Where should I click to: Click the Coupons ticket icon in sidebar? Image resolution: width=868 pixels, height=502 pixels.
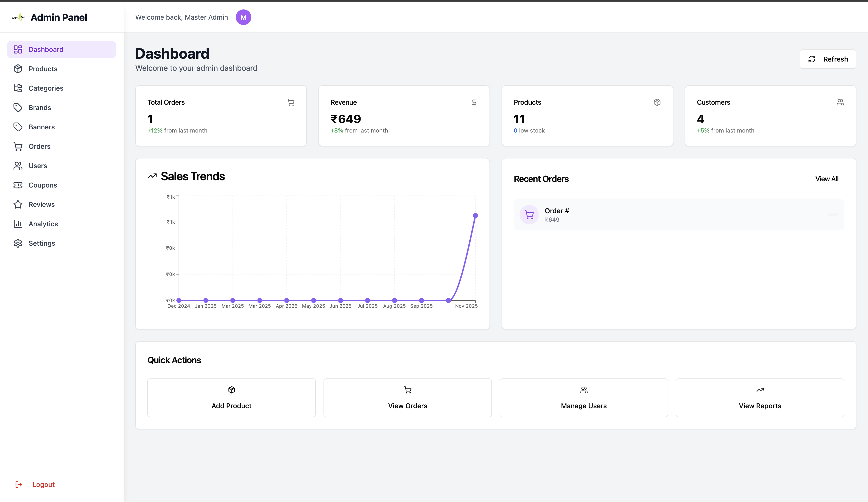click(x=18, y=185)
